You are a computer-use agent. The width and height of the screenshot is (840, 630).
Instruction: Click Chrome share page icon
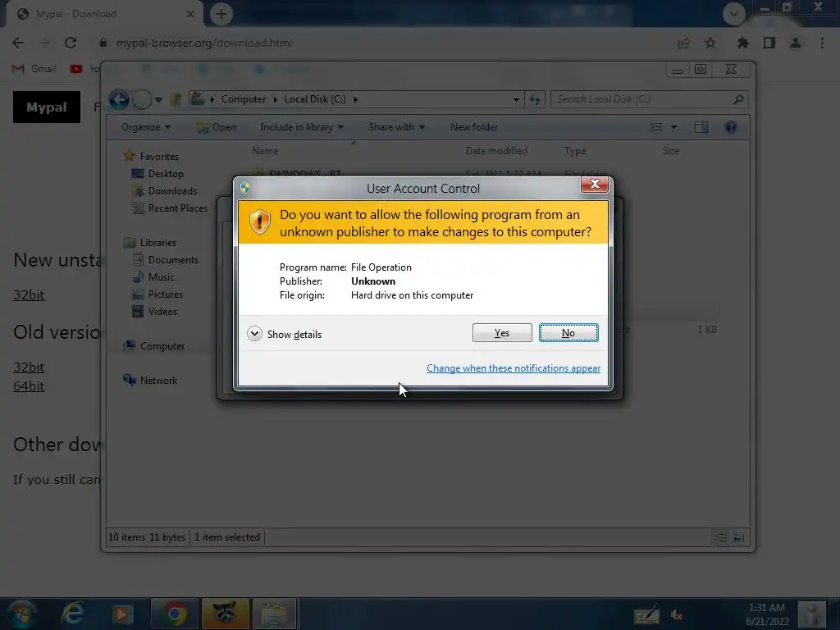(x=684, y=43)
